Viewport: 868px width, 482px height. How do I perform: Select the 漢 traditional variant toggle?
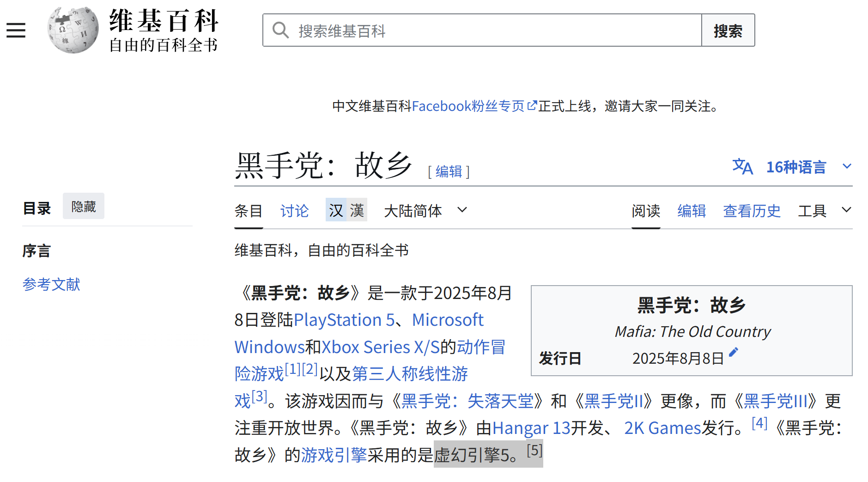click(x=357, y=210)
